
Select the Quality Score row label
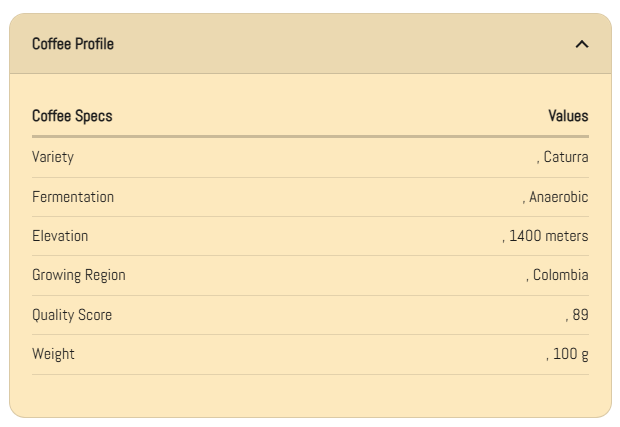click(72, 315)
